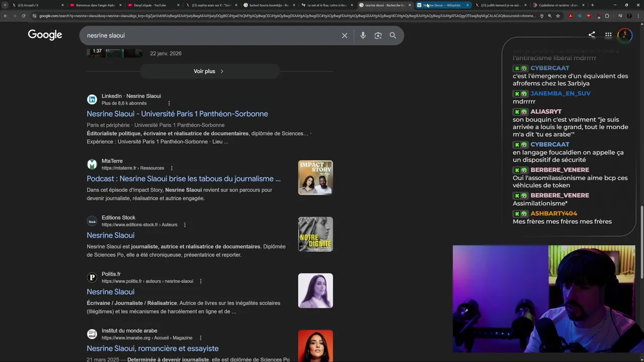The width and height of the screenshot is (644, 362).
Task: Open the Google account avatar
Action: coord(625,35)
